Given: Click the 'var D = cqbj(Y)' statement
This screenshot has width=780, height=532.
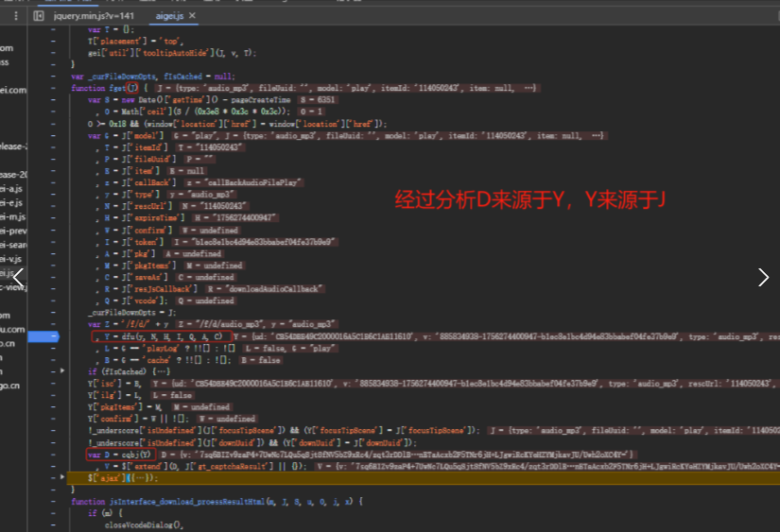Looking at the screenshot, I should (x=121, y=455).
